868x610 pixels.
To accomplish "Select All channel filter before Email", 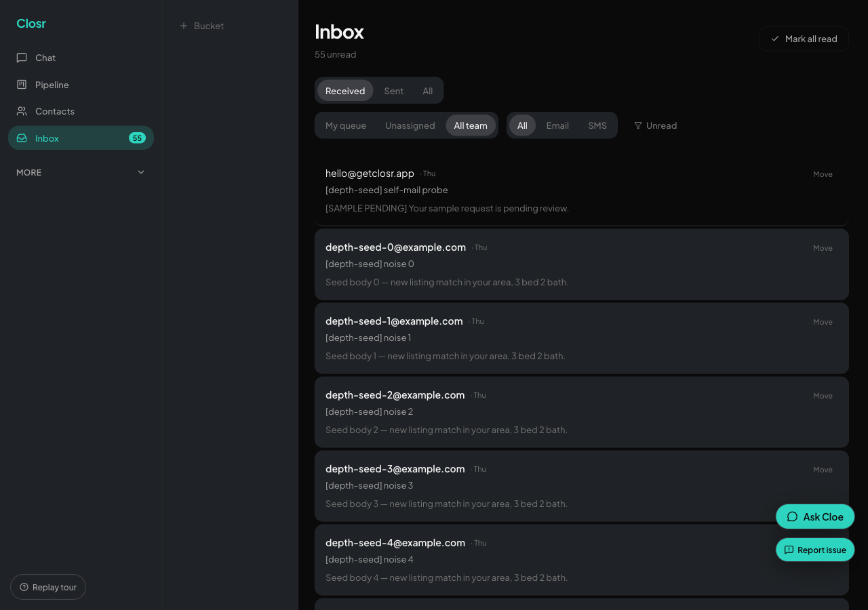I will click(x=522, y=125).
